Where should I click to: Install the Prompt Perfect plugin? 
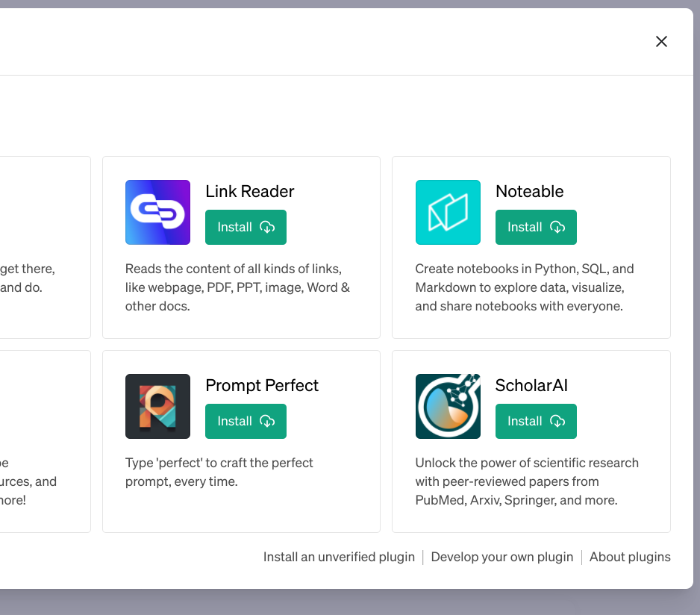246,421
